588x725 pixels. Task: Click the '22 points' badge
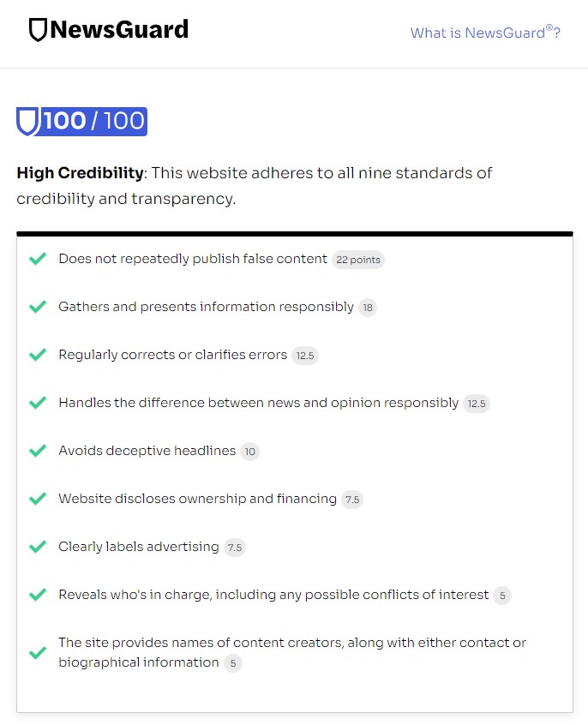[358, 260]
